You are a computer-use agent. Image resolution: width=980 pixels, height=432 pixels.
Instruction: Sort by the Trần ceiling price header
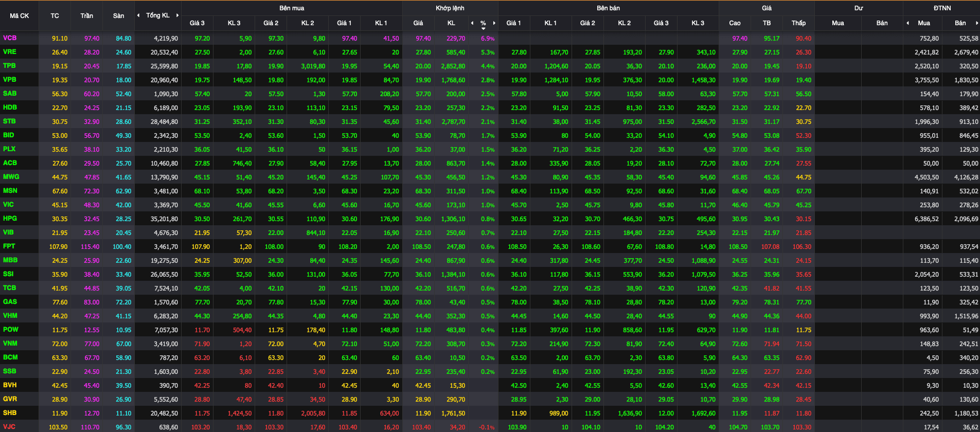[x=86, y=16]
